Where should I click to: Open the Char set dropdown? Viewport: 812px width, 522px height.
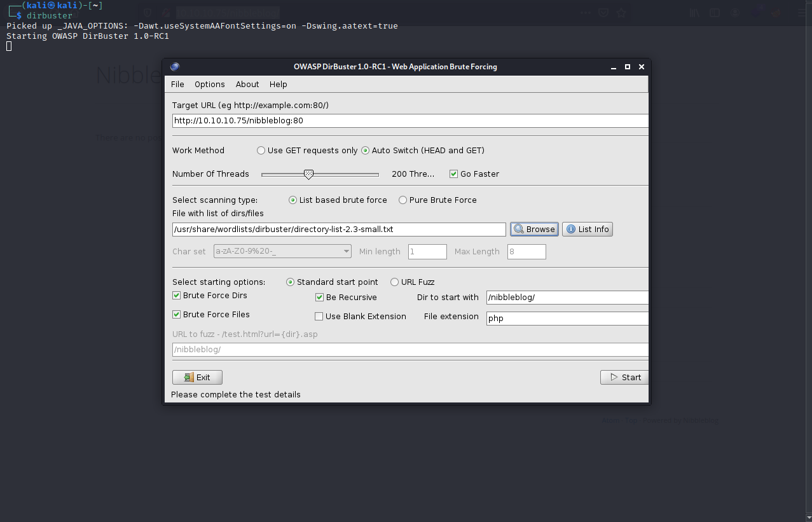pos(283,252)
